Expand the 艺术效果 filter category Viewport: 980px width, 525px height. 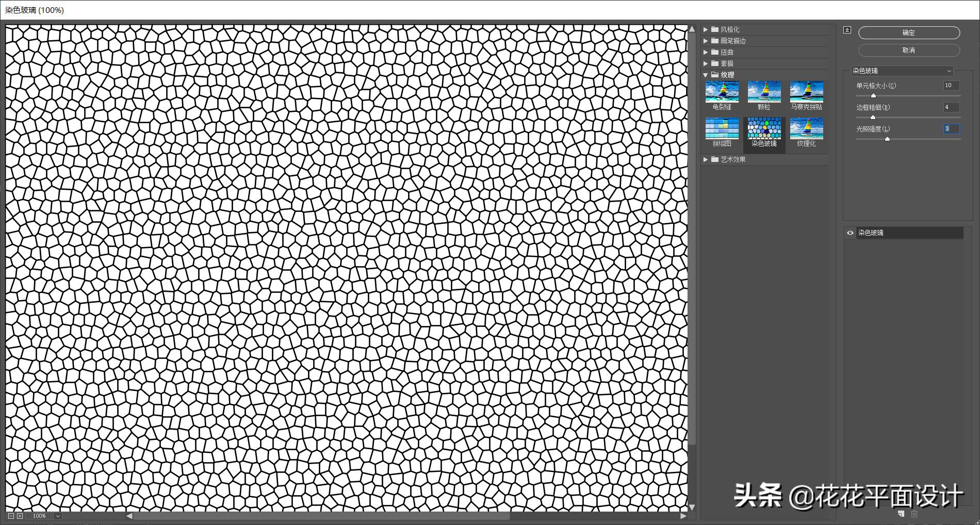[x=706, y=159]
